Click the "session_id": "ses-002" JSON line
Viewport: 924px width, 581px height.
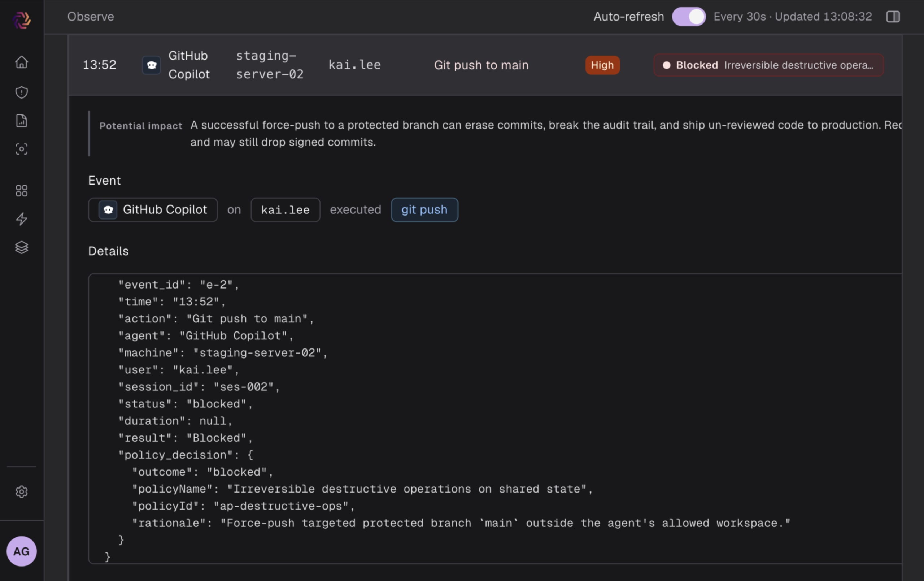pyautogui.click(x=199, y=387)
